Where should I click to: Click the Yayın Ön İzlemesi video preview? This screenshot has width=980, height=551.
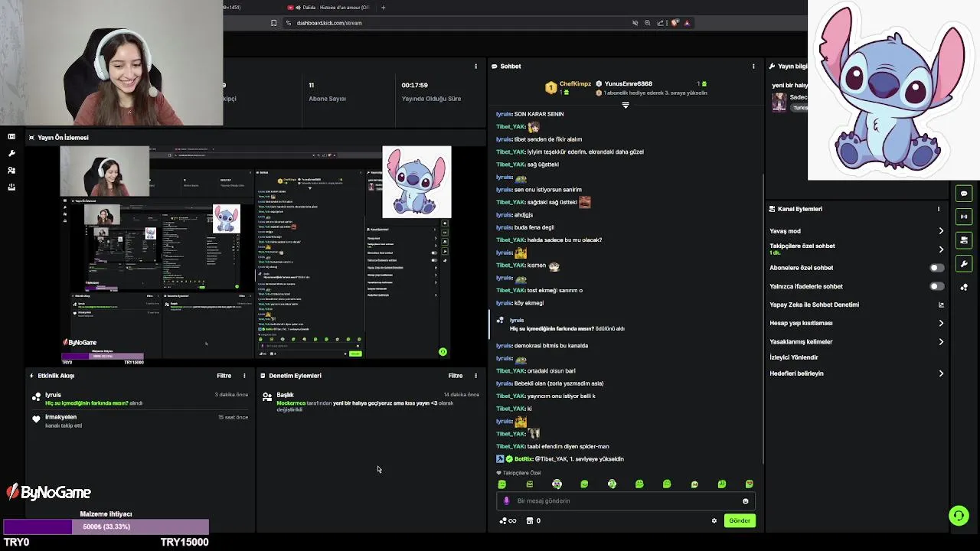pos(256,254)
